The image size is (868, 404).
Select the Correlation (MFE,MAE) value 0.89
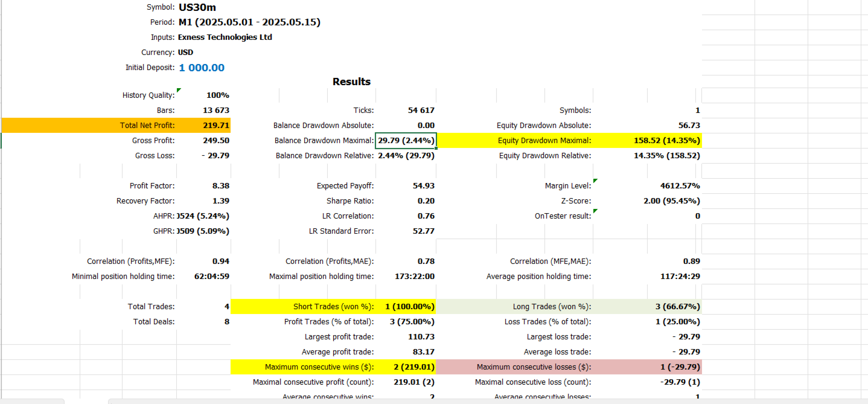coord(692,261)
